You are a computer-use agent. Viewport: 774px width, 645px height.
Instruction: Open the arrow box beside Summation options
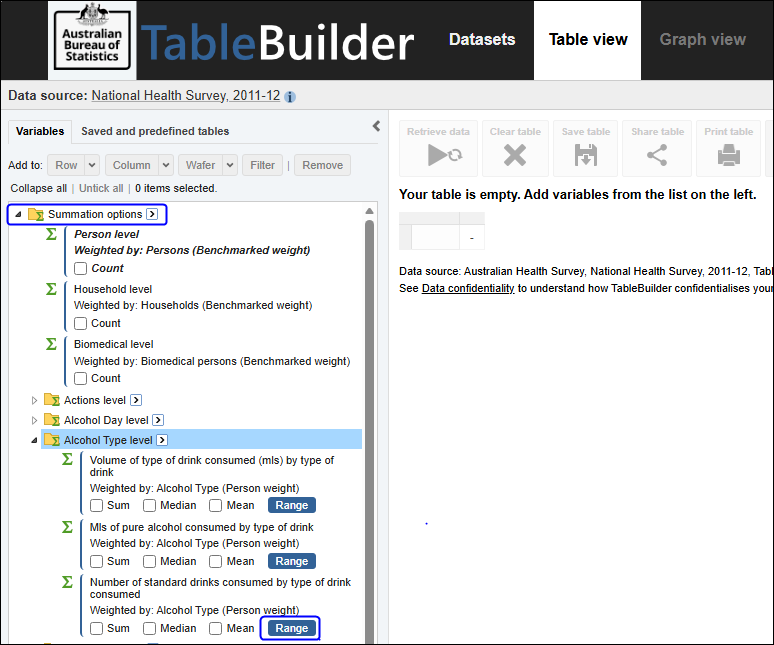pyautogui.click(x=153, y=214)
